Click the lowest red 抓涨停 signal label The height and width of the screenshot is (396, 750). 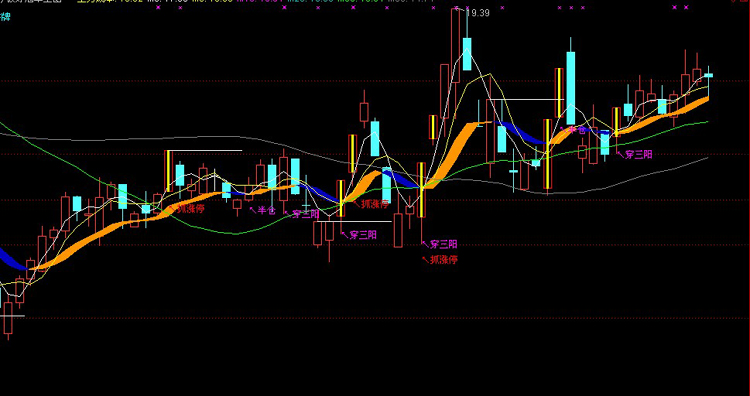coord(444,260)
